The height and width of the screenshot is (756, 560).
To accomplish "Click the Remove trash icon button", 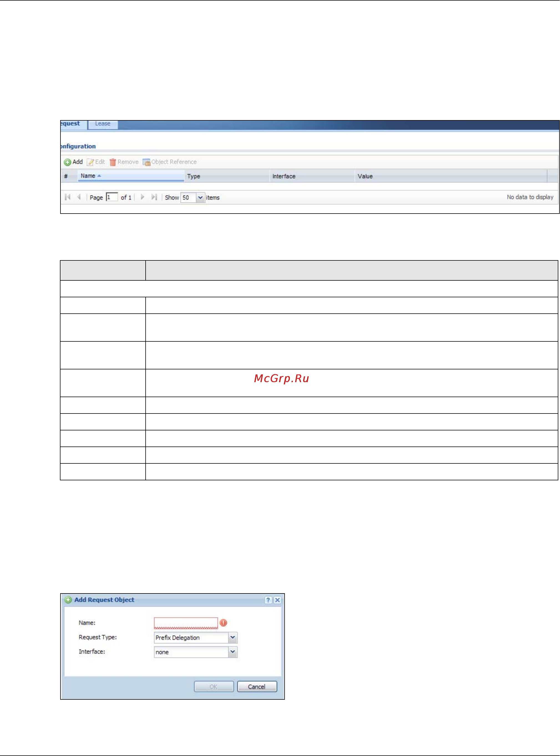I will [124, 162].
